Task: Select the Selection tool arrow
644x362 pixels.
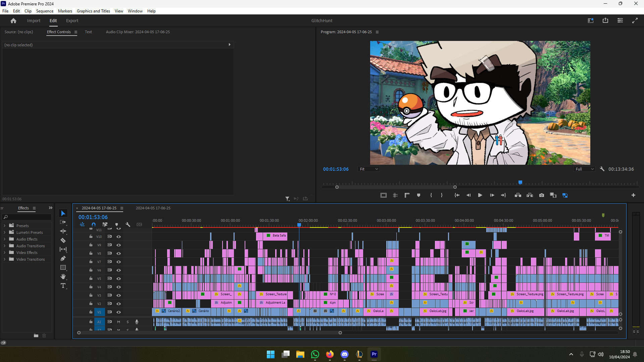Action: pos(63,213)
